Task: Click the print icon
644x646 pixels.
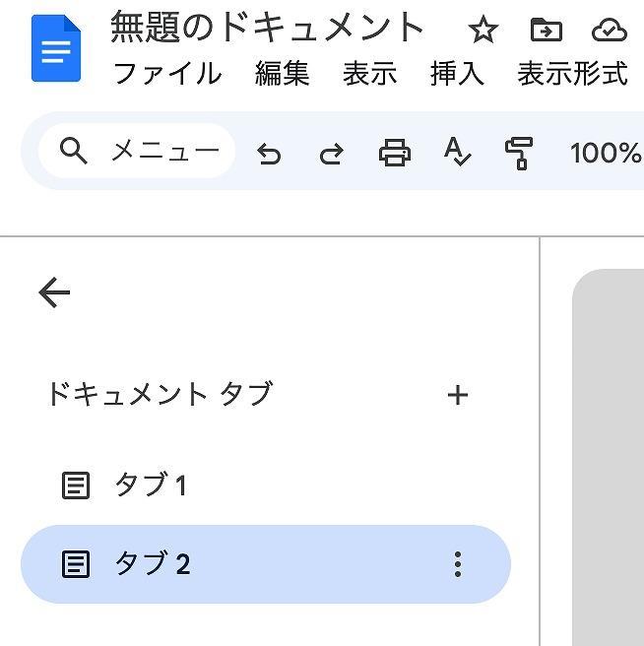Action: click(395, 153)
